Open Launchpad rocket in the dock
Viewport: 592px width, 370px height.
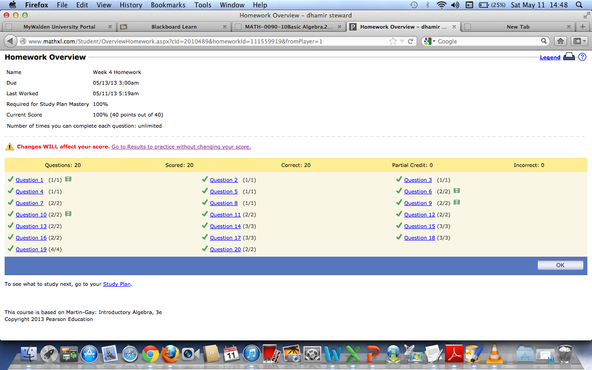[49, 354]
